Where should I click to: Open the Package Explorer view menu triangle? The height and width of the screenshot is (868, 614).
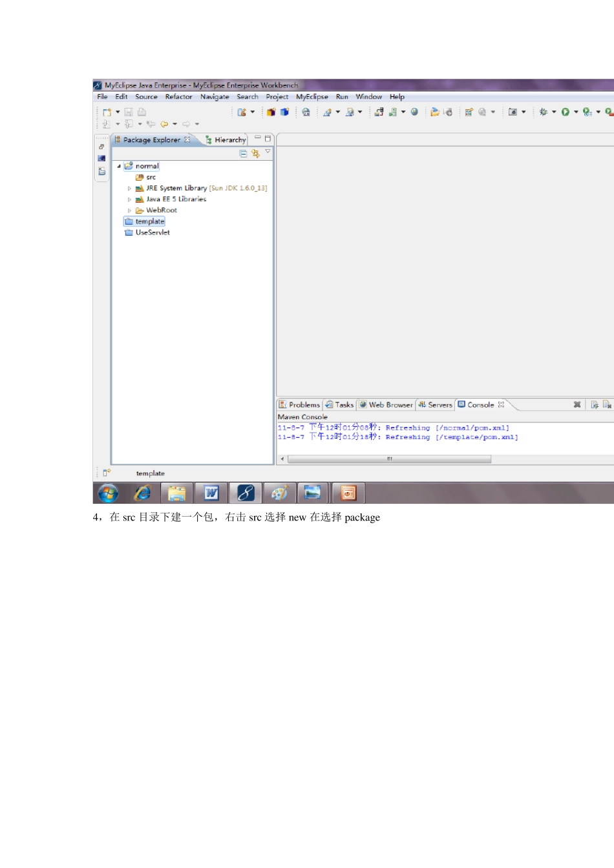tap(268, 152)
